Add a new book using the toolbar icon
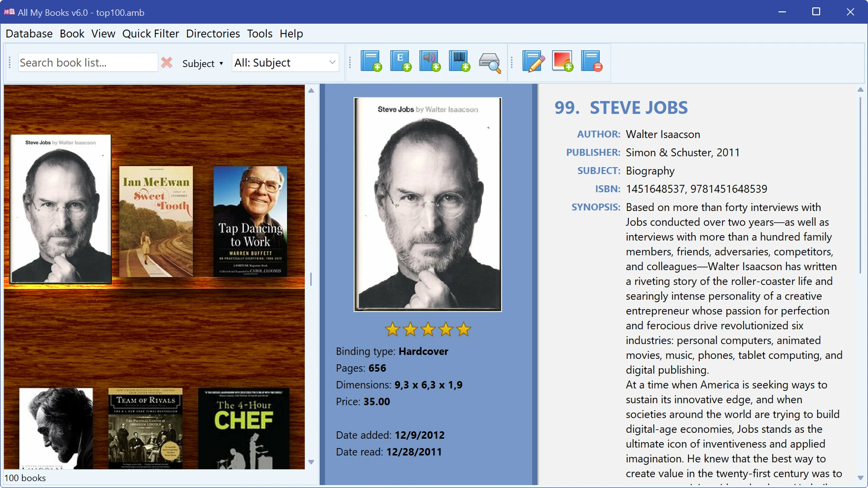Screen dimensions: 868x488 (x=371, y=62)
